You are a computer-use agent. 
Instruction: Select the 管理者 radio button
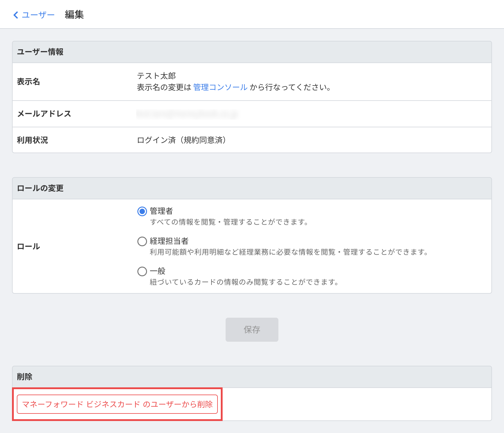[x=142, y=211]
